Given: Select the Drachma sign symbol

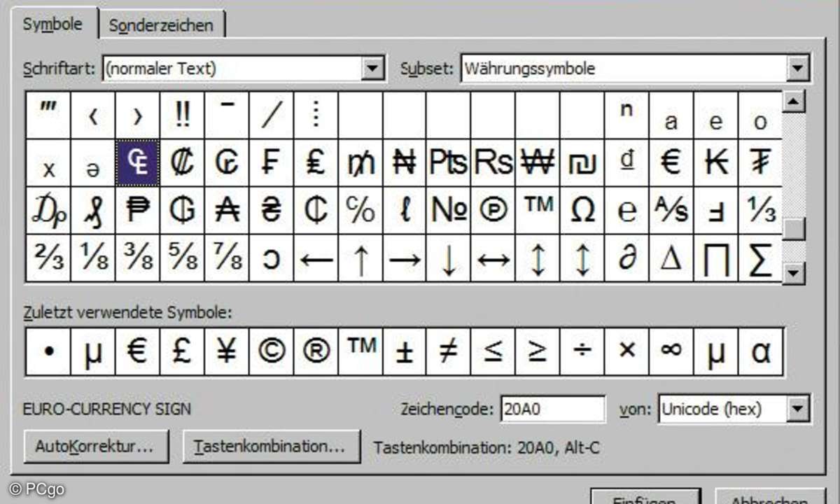Looking at the screenshot, I should point(48,211).
